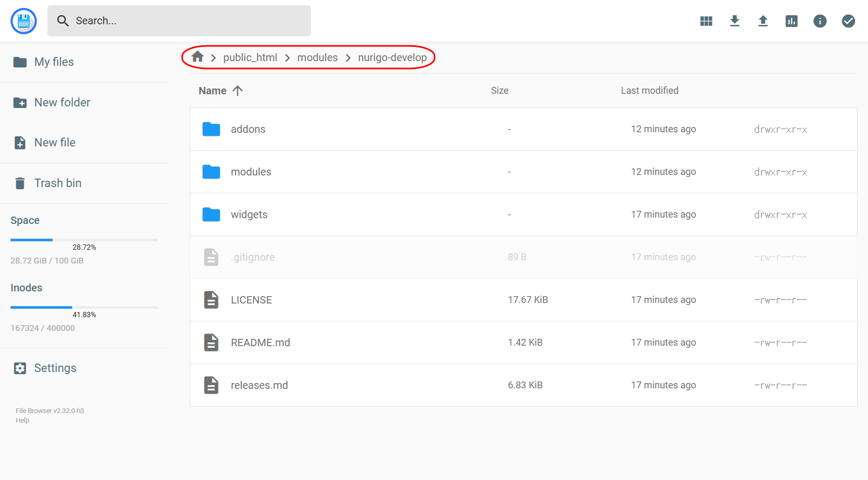Screen dimensions: 868x480
Task: Click addons row permissions drwxr-xr-x
Action: tap(781, 129)
